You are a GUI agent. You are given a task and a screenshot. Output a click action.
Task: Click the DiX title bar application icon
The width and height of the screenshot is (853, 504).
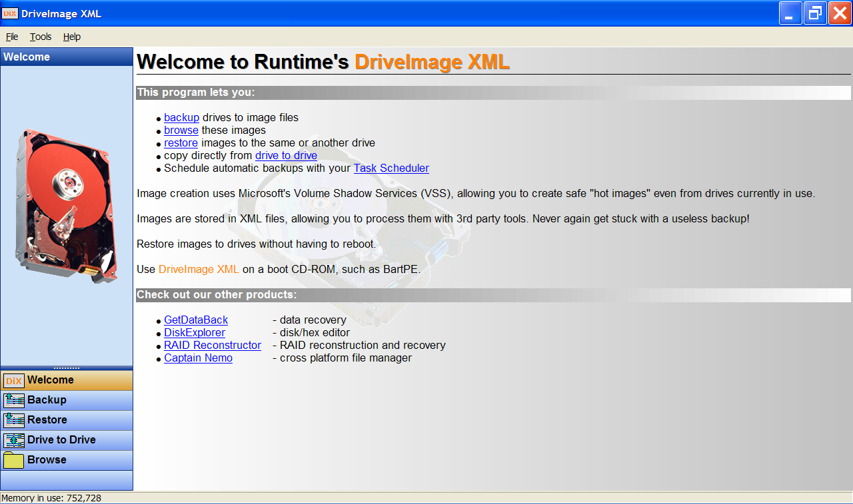point(10,13)
